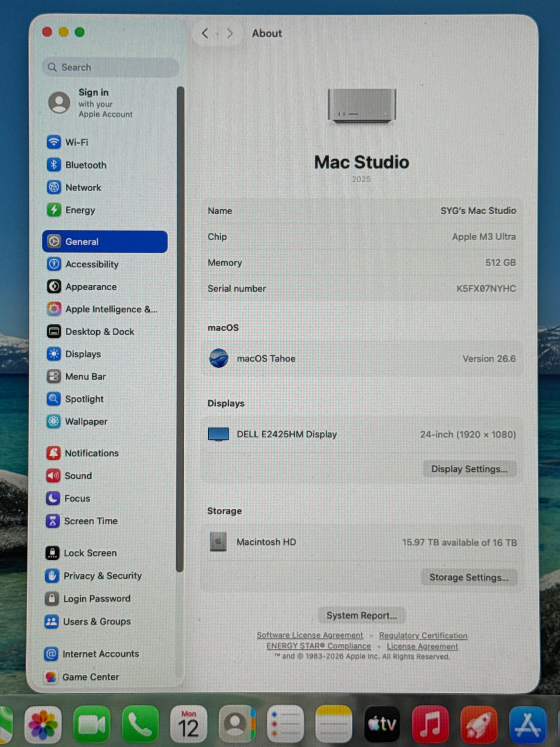Open Login Password settings
The height and width of the screenshot is (747, 560).
88,599
